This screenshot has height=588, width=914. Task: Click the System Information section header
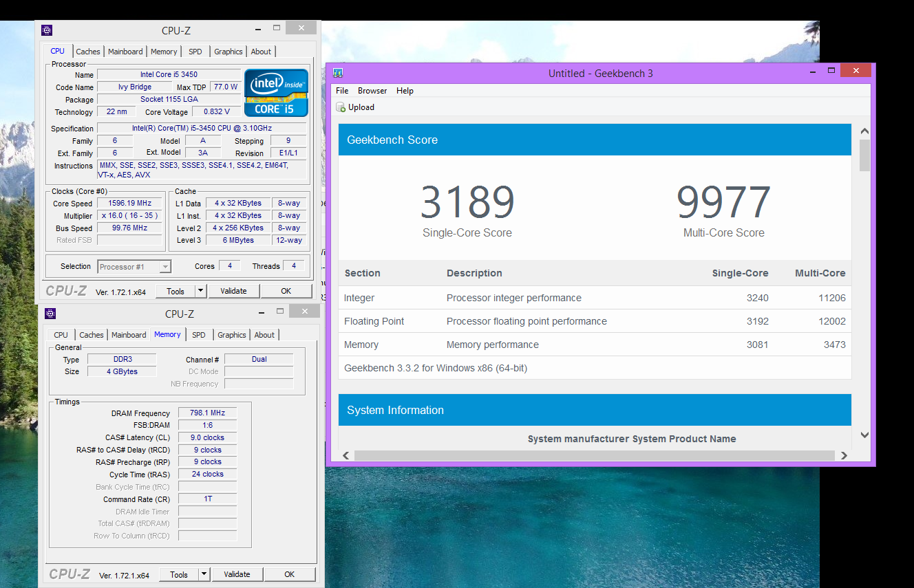tap(595, 410)
